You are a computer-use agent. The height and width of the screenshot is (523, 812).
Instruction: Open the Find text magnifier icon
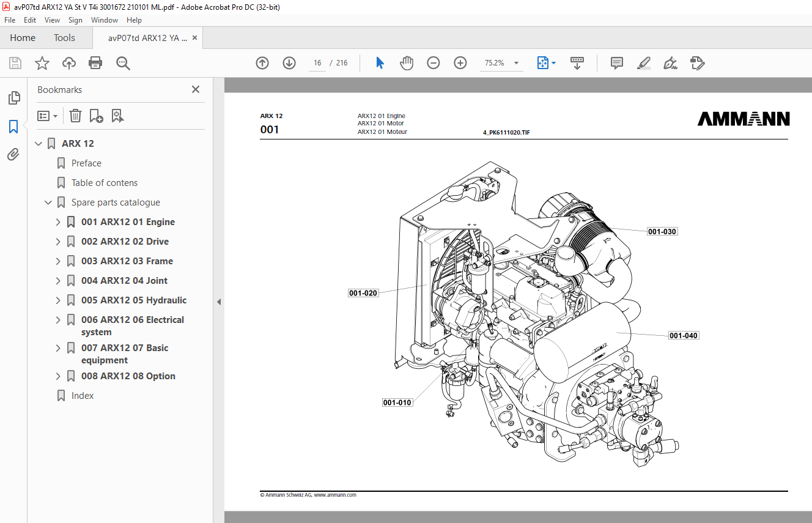[123, 63]
